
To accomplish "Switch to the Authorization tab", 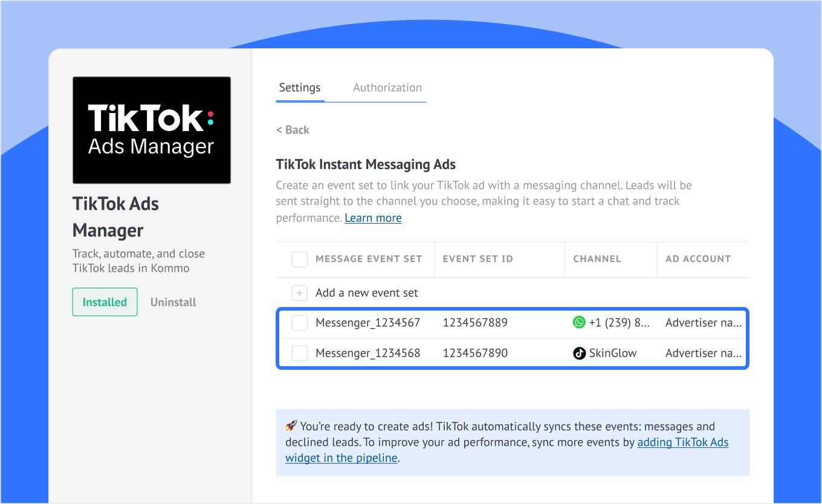I will click(x=387, y=88).
